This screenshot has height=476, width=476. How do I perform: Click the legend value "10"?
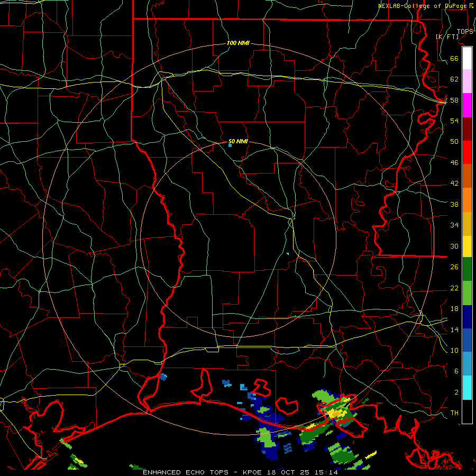click(x=454, y=350)
